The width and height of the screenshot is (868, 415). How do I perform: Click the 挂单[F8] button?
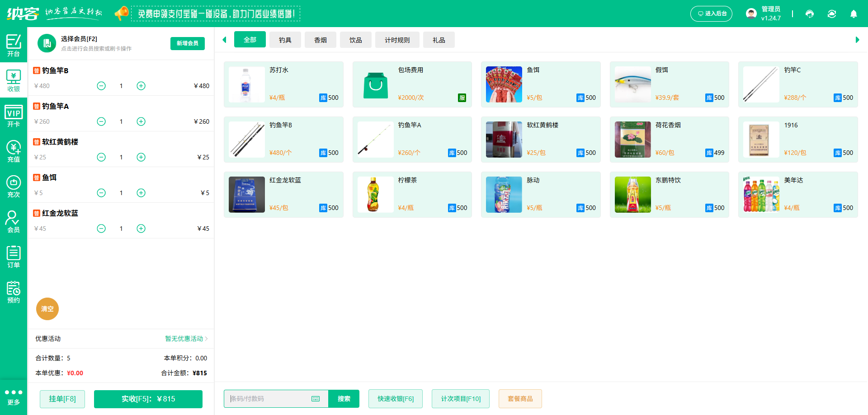click(62, 399)
